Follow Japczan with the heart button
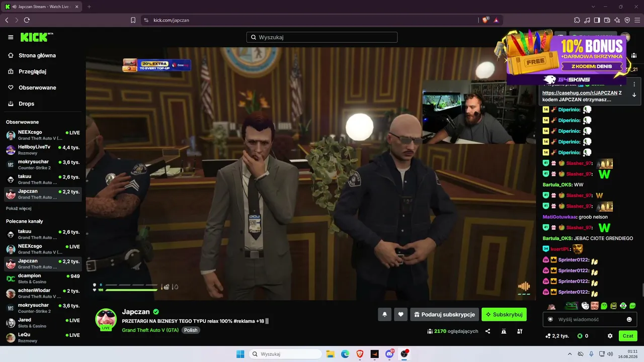The height and width of the screenshot is (362, 644). 400,314
